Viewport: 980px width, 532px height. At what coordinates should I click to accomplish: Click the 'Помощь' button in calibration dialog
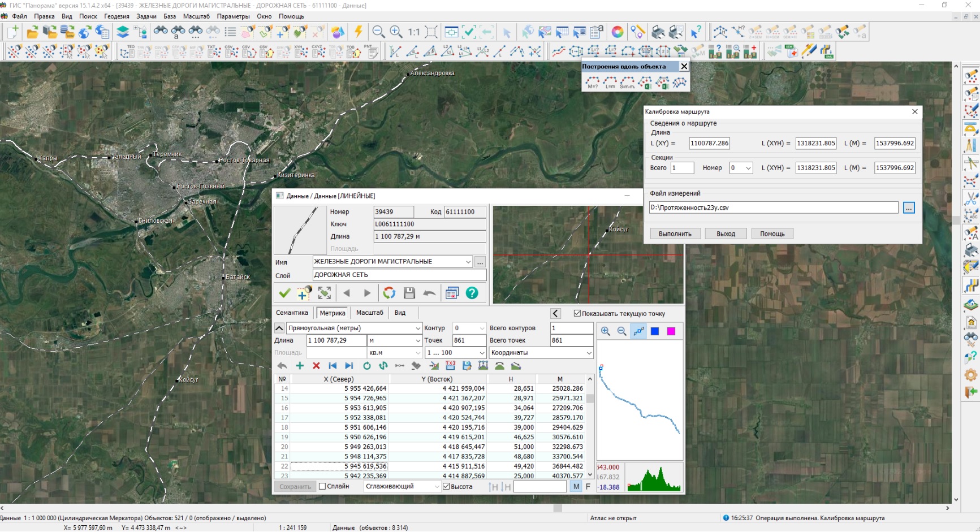772,233
